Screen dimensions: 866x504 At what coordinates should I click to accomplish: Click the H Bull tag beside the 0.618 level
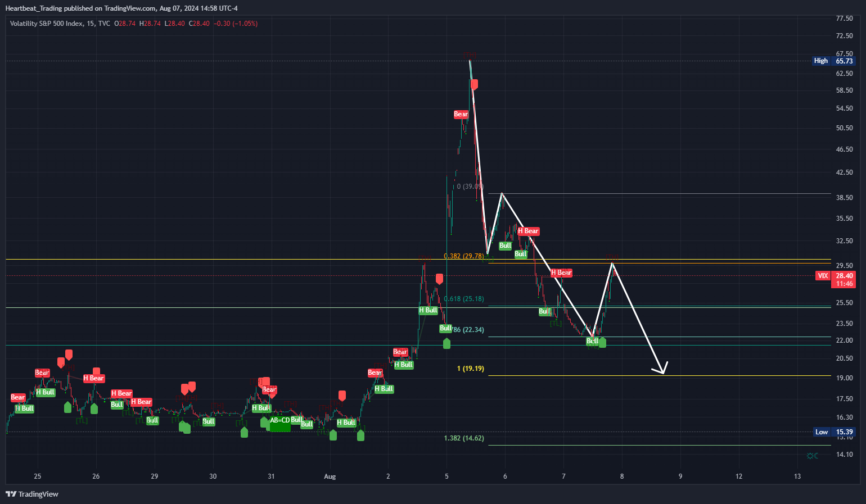pyautogui.click(x=429, y=310)
